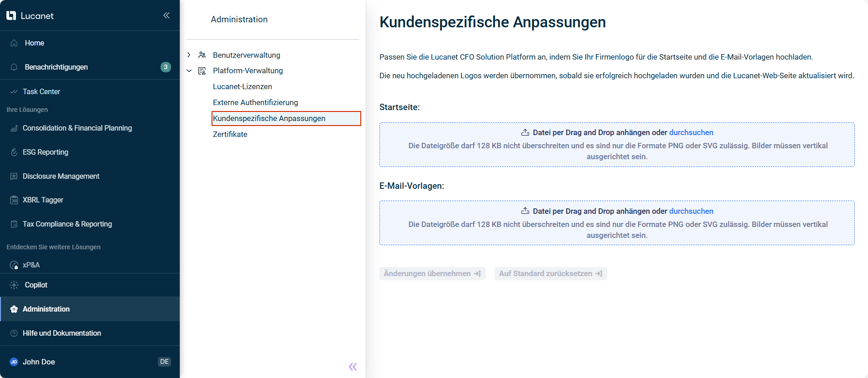Click durchsuchen link under Startseite

tap(691, 132)
